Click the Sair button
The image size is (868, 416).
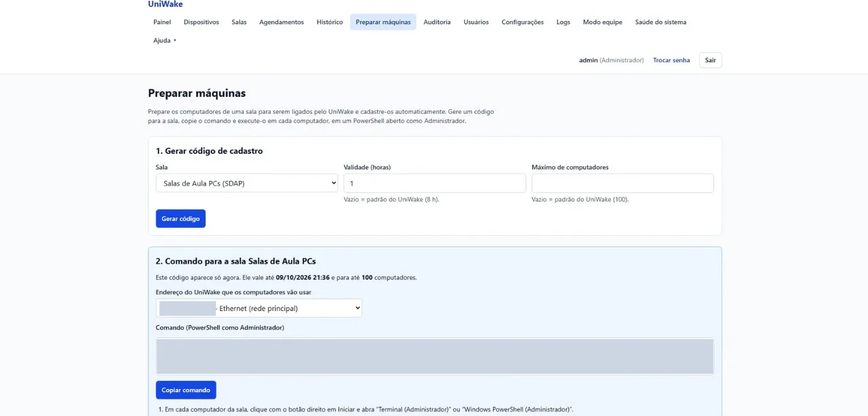[711, 60]
